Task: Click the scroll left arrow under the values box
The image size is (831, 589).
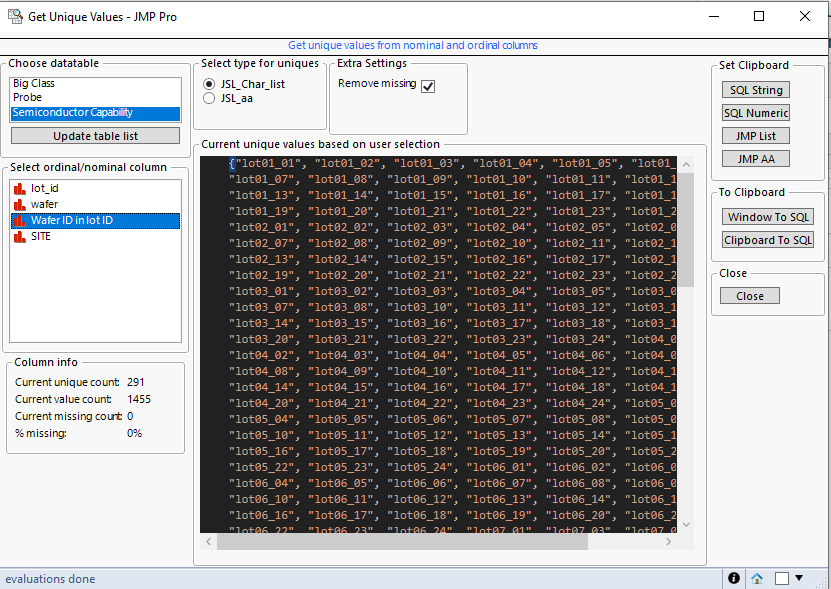Action: tap(208, 541)
